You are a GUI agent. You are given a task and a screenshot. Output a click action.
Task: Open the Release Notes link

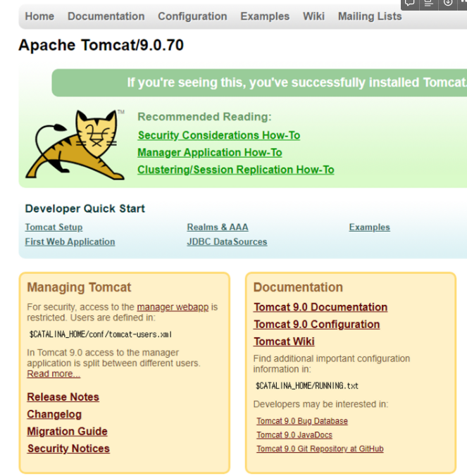pyautogui.click(x=63, y=397)
